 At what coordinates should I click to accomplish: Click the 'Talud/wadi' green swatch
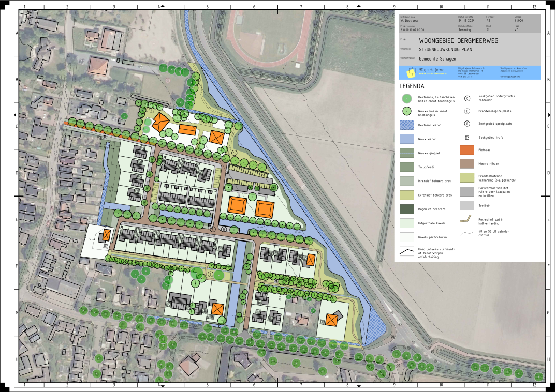[407, 167]
